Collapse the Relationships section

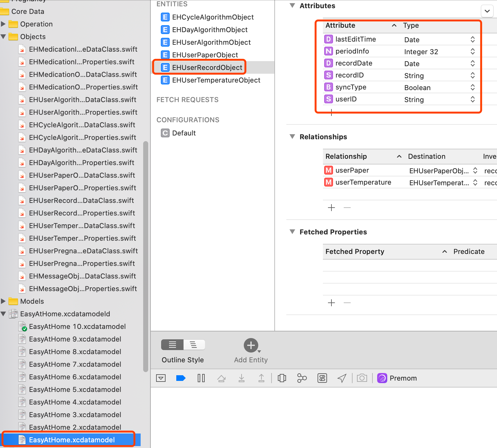pos(292,137)
